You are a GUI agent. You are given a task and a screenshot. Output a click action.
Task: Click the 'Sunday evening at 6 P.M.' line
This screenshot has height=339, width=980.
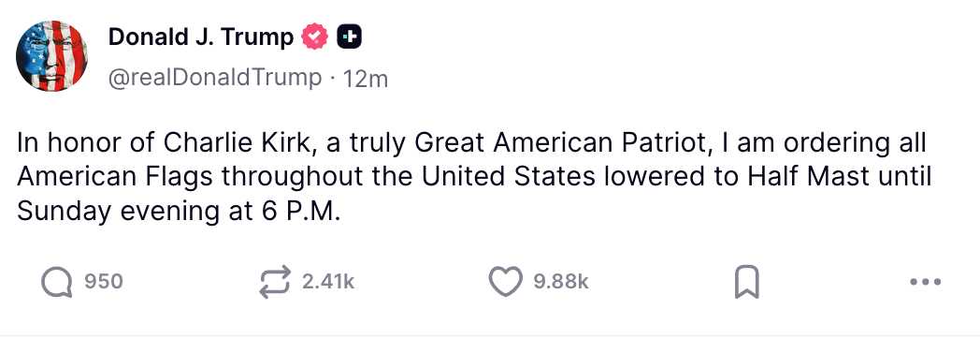tap(178, 212)
